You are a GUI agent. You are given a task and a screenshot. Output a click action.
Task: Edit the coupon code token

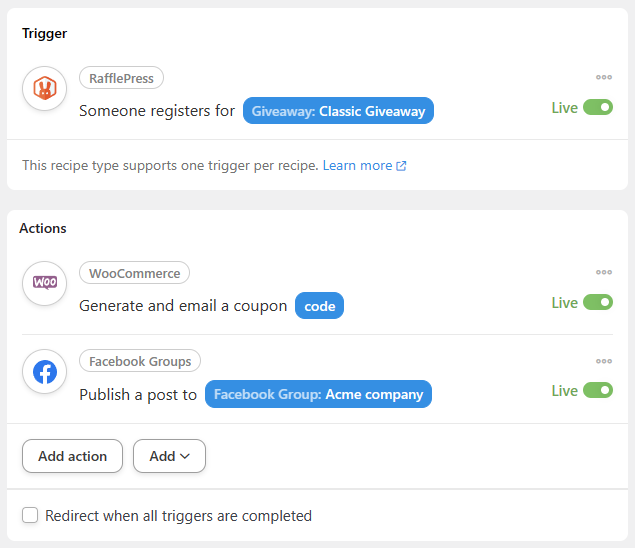click(319, 306)
